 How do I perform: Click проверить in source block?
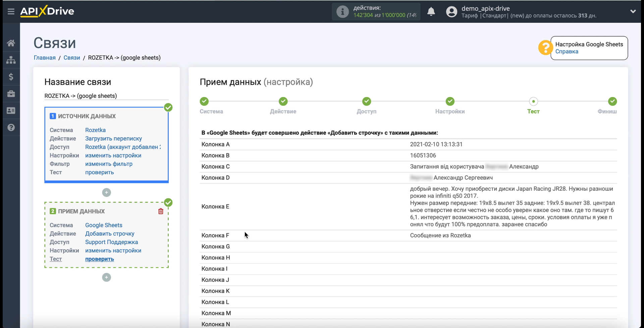[x=99, y=172]
